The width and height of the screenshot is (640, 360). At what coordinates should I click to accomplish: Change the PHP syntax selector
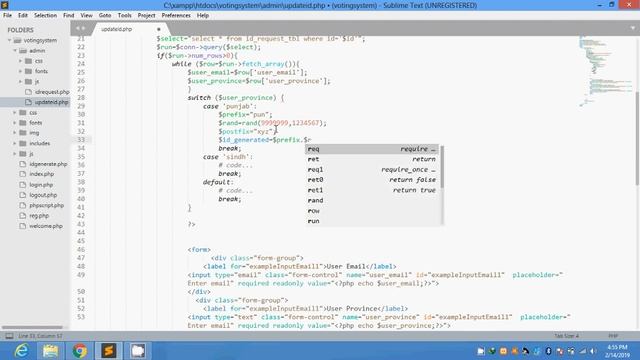pos(613,336)
